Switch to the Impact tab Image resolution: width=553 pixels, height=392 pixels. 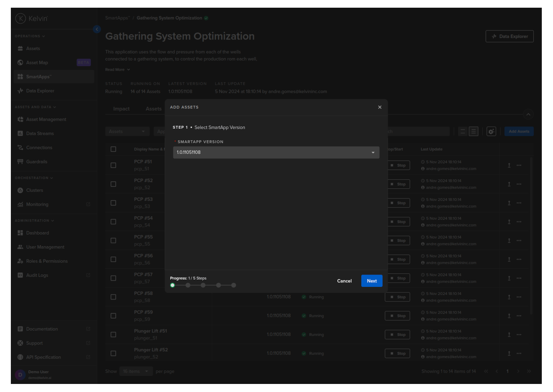(121, 109)
